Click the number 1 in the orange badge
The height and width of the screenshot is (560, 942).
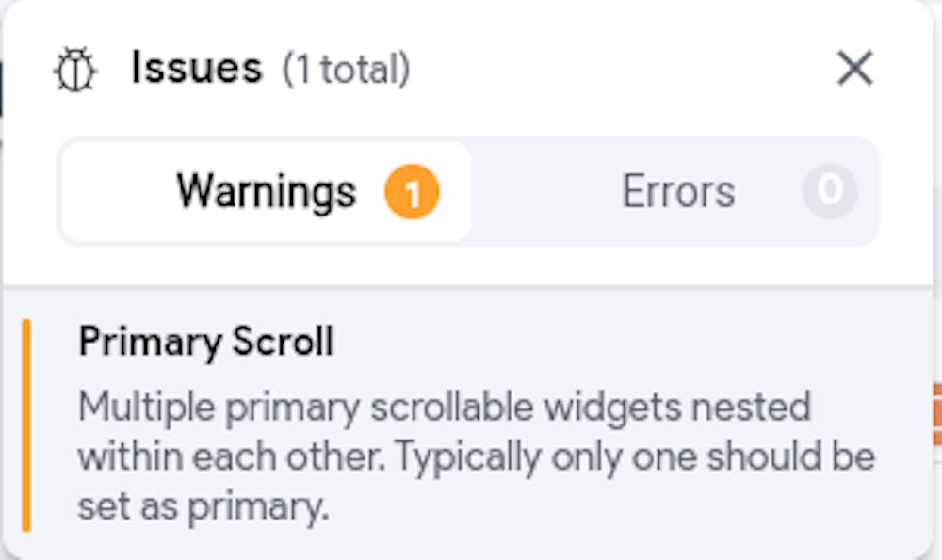[412, 194]
